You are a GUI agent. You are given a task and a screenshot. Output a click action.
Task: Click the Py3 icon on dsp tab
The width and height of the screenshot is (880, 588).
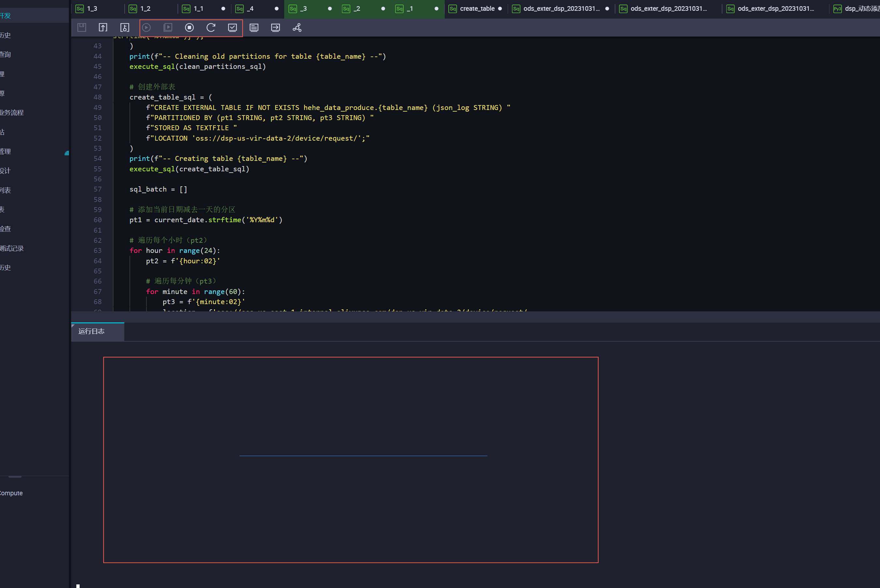pos(837,8)
